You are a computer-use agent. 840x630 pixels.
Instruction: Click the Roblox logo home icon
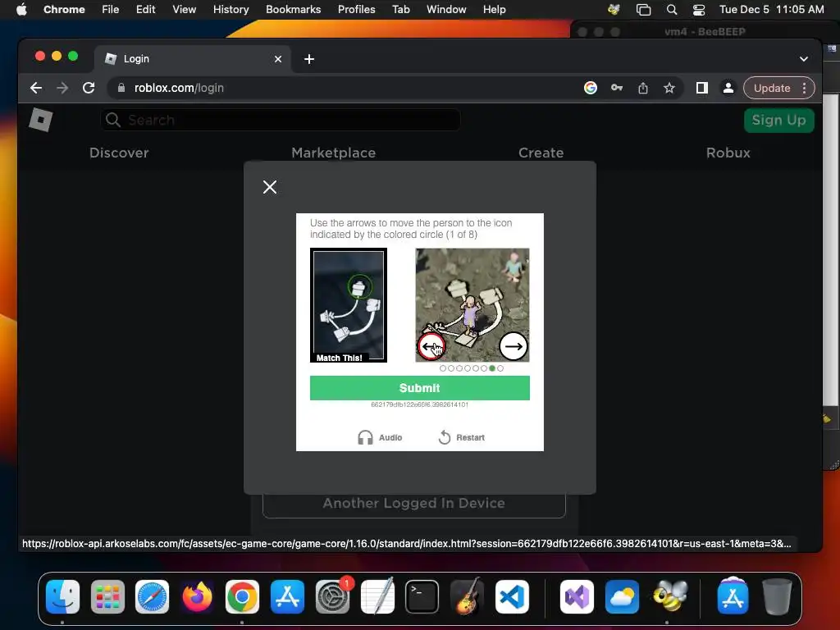pyautogui.click(x=41, y=120)
